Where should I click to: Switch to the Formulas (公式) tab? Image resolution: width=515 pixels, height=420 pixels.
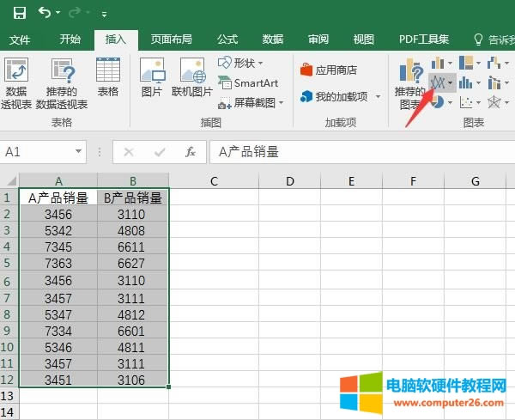227,40
